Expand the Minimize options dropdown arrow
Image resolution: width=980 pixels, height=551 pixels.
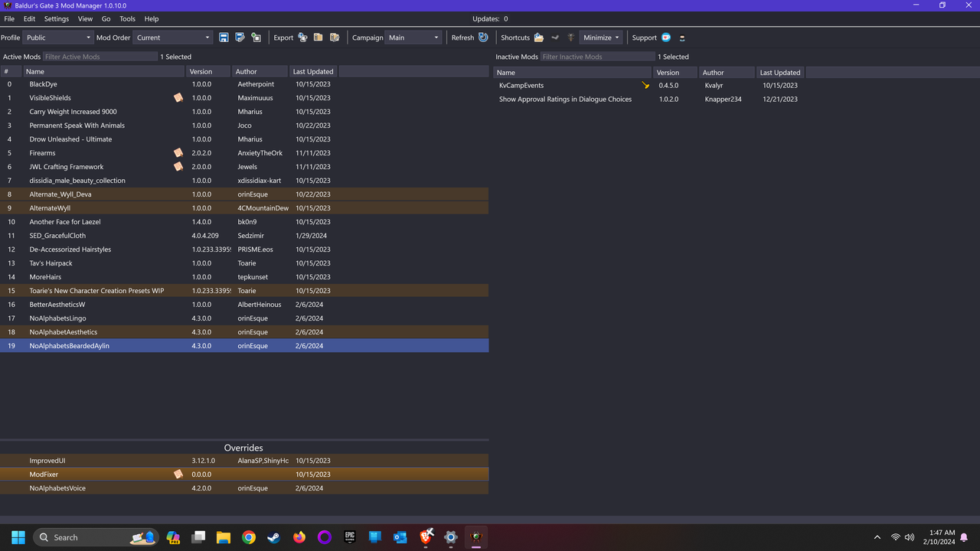pos(616,37)
